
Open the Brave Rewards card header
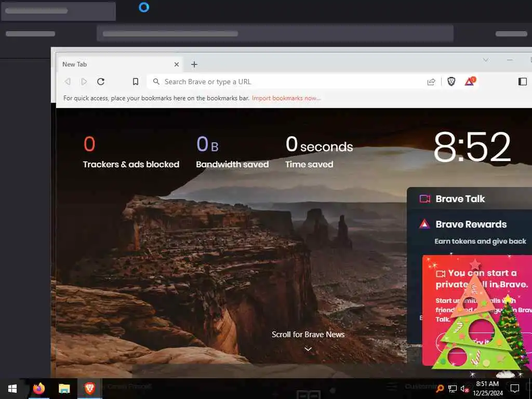click(470, 224)
